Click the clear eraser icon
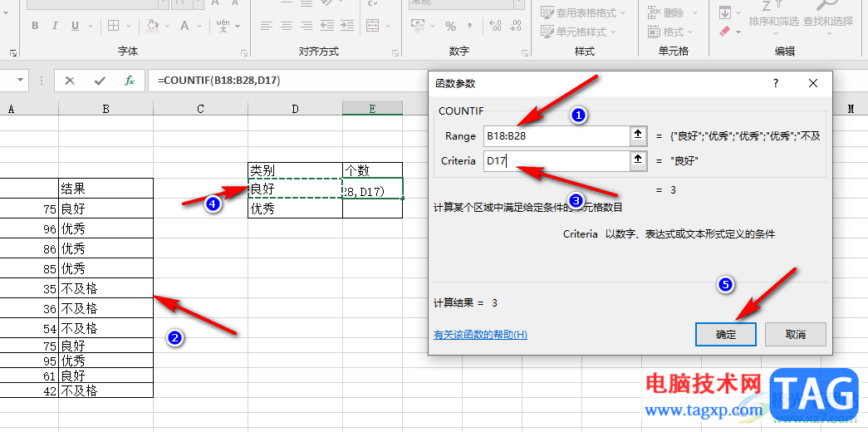The image size is (868, 432). pos(726,32)
